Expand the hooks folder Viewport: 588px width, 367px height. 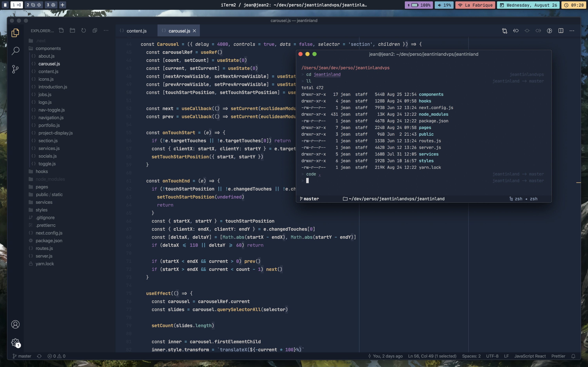[x=42, y=171]
